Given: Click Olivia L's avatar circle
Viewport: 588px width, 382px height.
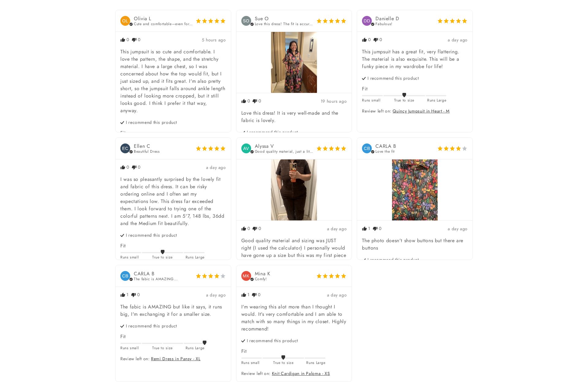Looking at the screenshot, I should click(125, 21).
